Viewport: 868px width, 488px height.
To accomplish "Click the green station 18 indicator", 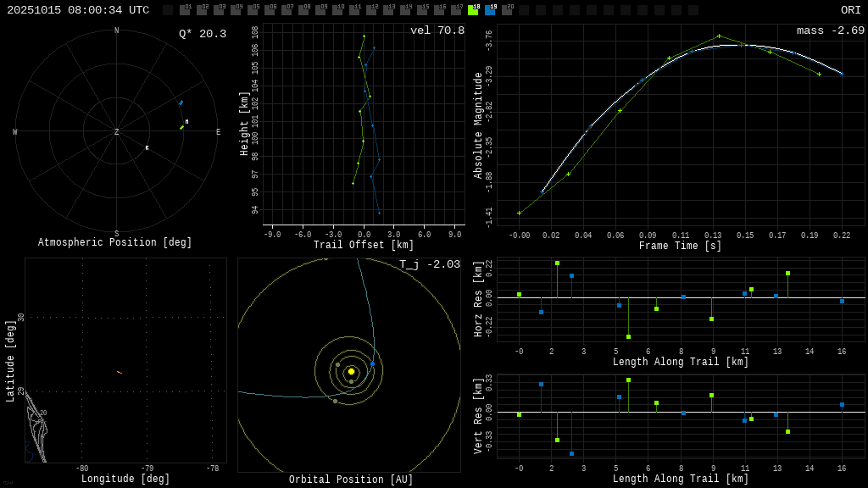I will click(473, 10).
